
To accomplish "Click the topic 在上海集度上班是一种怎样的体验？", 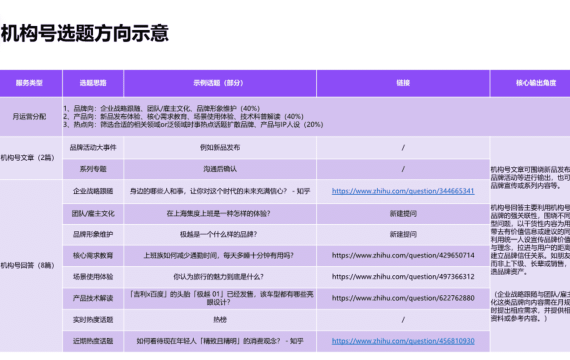I will point(218,213).
